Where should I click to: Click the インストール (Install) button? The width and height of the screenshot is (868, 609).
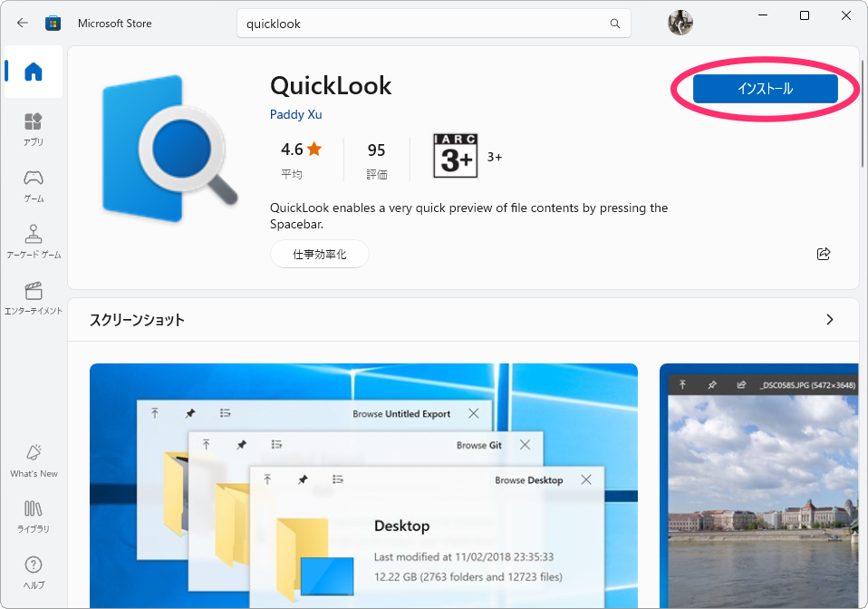[765, 89]
